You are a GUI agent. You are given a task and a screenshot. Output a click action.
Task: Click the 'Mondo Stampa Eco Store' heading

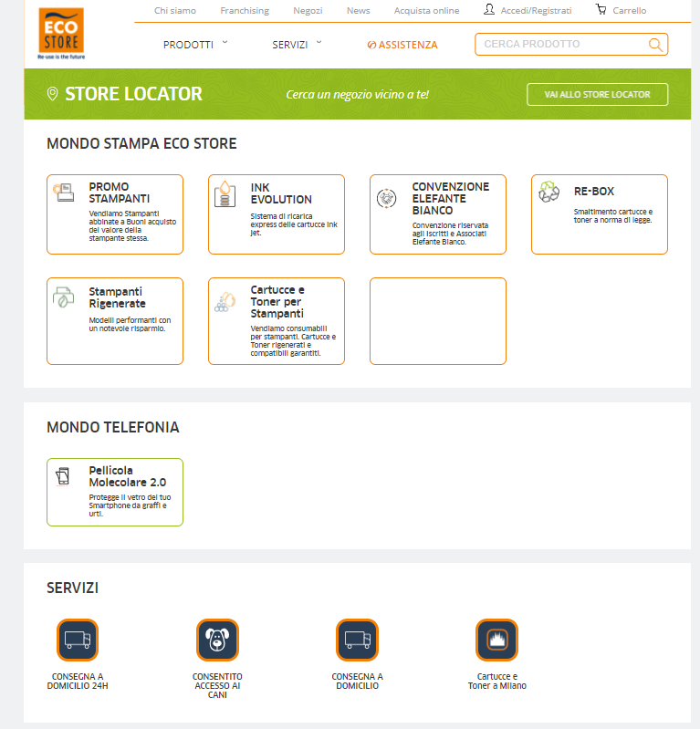click(141, 143)
